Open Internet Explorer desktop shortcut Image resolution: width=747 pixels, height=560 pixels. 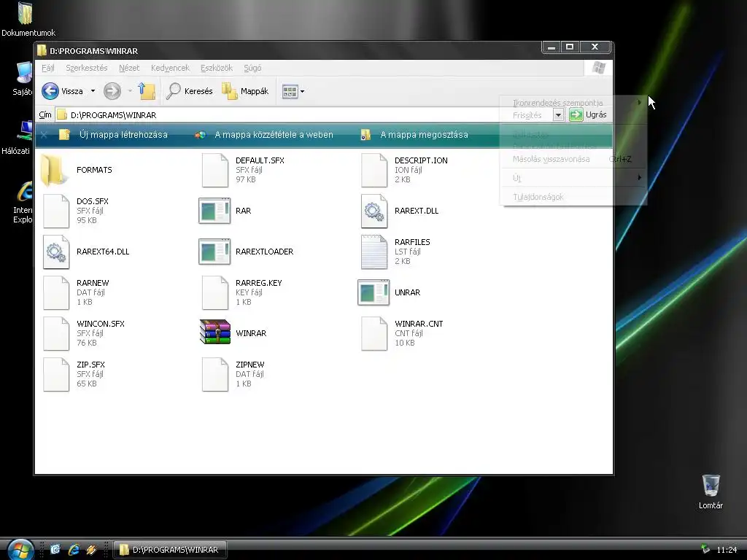[x=24, y=203]
